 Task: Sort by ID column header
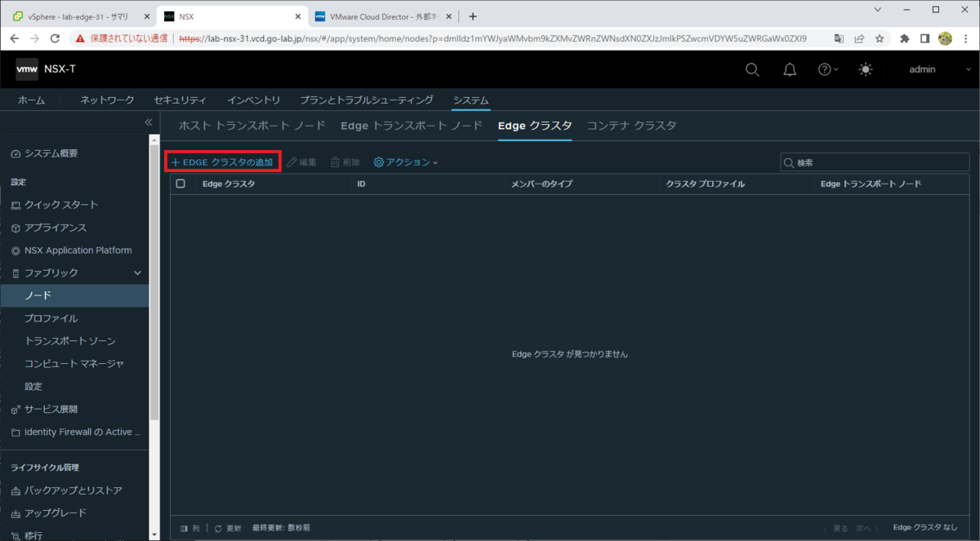point(361,184)
